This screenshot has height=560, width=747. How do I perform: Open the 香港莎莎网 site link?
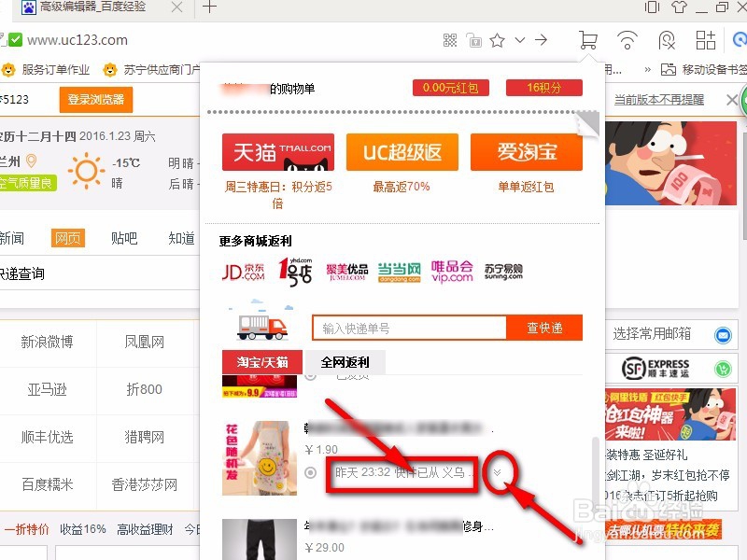point(145,484)
